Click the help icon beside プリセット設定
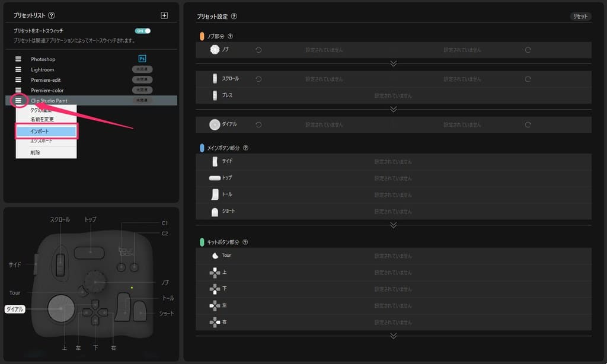Image resolution: width=607 pixels, height=364 pixels. pos(234,17)
